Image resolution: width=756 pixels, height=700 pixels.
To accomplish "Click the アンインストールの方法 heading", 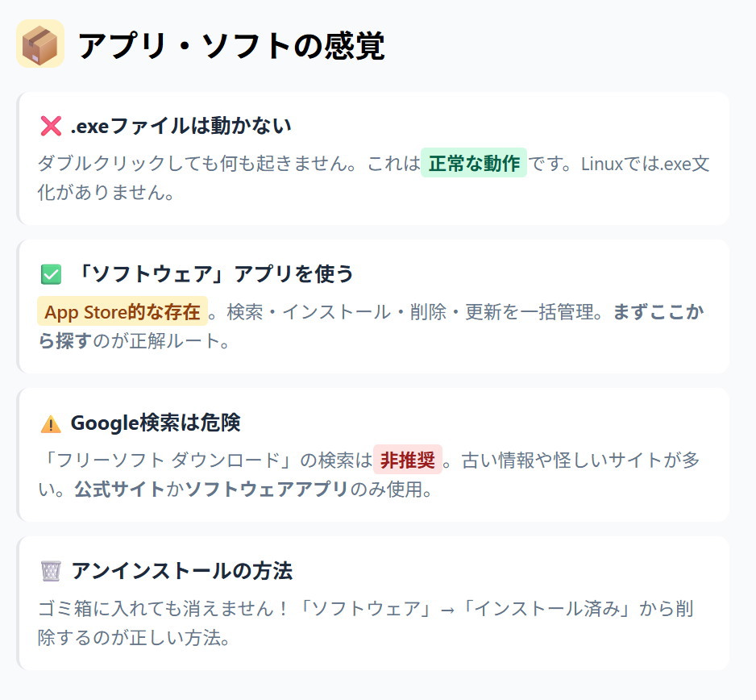I will [x=181, y=571].
